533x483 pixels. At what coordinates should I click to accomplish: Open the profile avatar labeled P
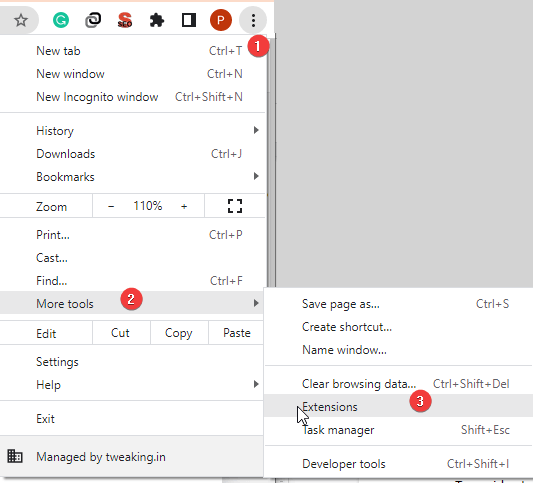(221, 20)
